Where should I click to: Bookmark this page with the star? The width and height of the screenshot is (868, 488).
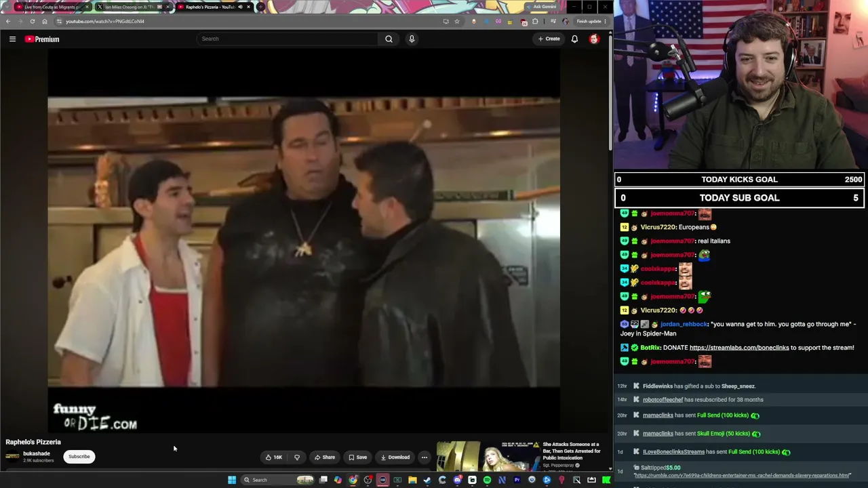[457, 21]
